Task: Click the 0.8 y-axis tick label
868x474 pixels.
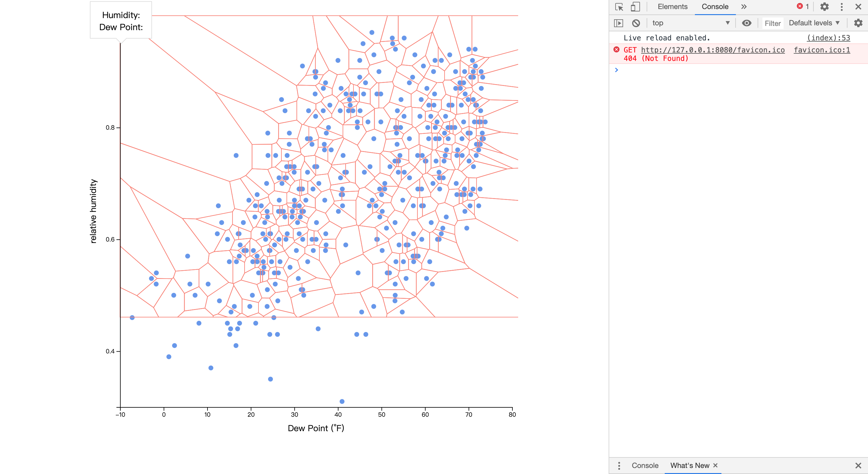Action: 110,128
